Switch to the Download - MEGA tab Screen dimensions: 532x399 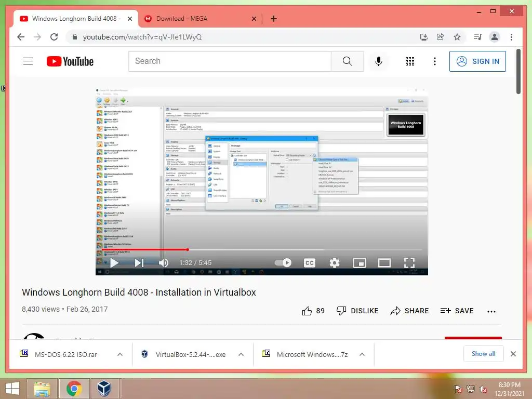200,19
